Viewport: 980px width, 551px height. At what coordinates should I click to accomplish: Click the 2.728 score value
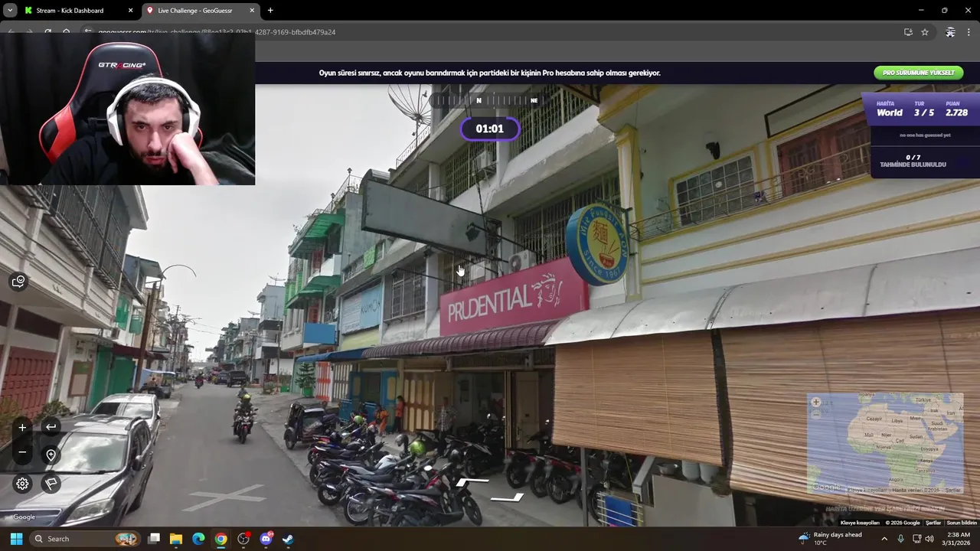pos(956,112)
